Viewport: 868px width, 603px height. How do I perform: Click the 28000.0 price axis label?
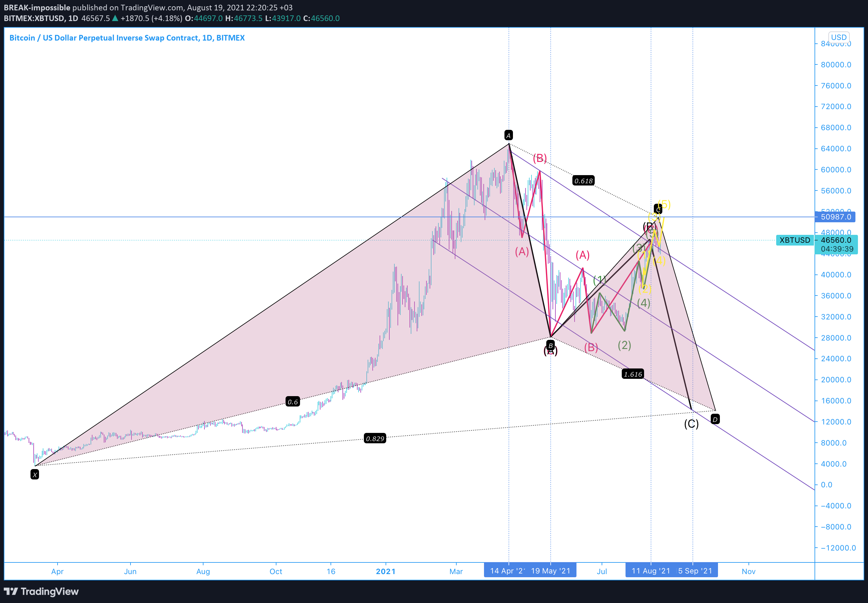click(x=836, y=338)
